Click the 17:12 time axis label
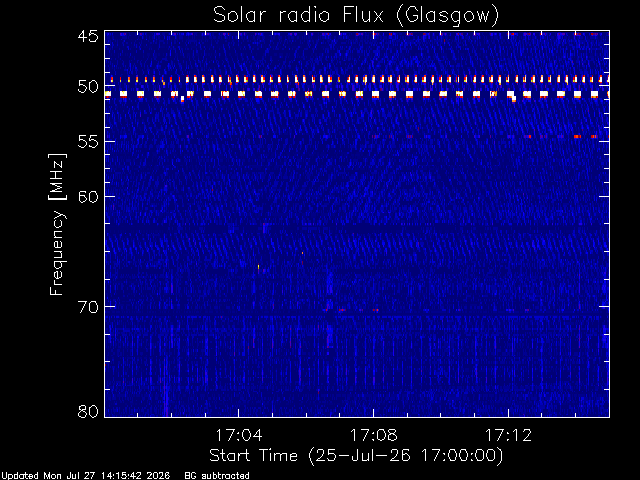The image size is (640, 480). click(509, 435)
